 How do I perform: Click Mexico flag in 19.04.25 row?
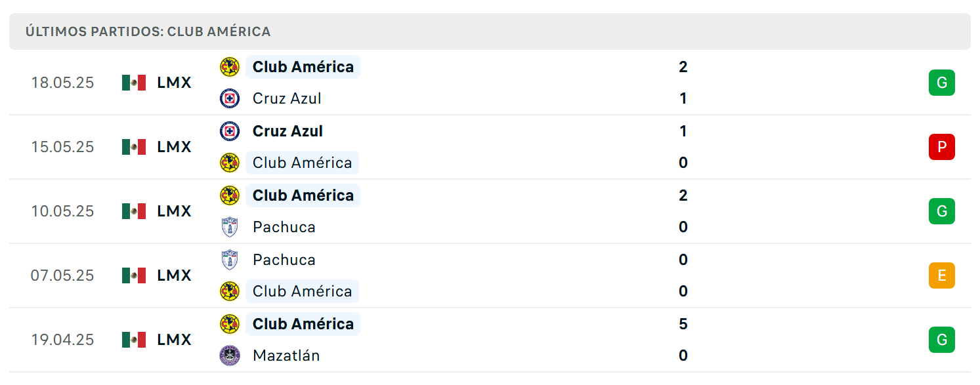[134, 340]
